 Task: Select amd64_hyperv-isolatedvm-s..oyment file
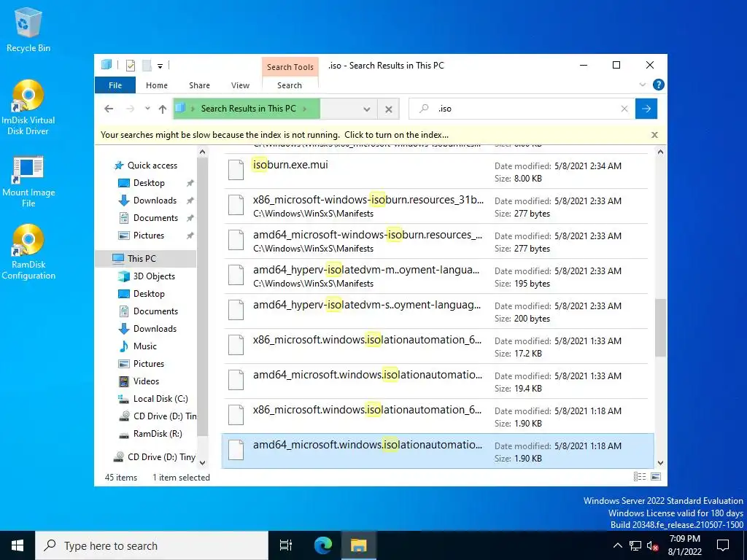click(x=437, y=311)
